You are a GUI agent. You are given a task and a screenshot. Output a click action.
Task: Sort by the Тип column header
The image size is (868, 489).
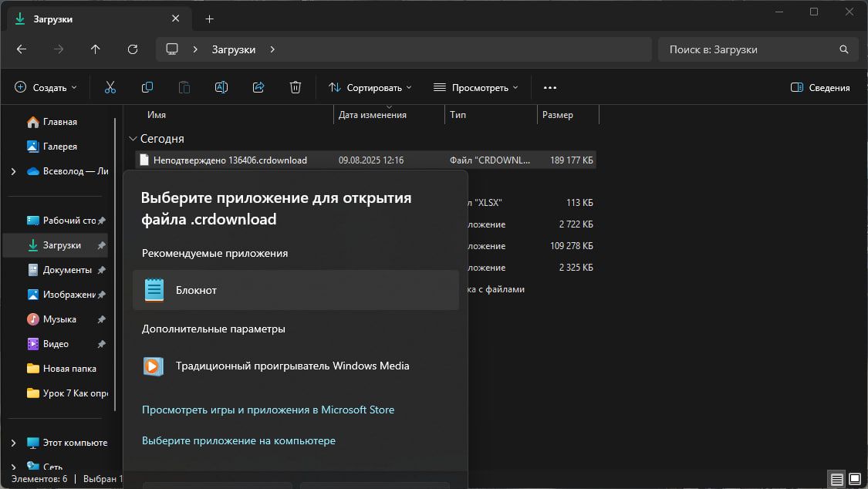pyautogui.click(x=458, y=115)
